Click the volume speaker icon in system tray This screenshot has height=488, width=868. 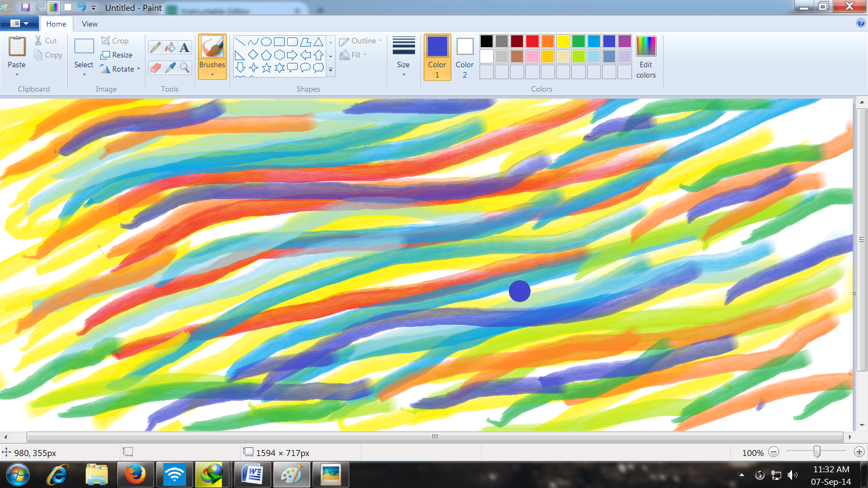pos(793,476)
